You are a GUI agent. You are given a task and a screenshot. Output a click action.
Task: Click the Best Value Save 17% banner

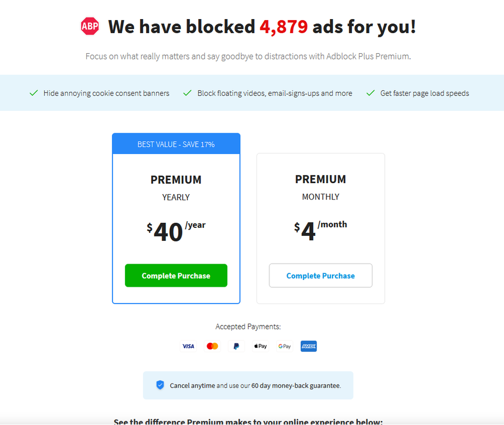(x=176, y=144)
